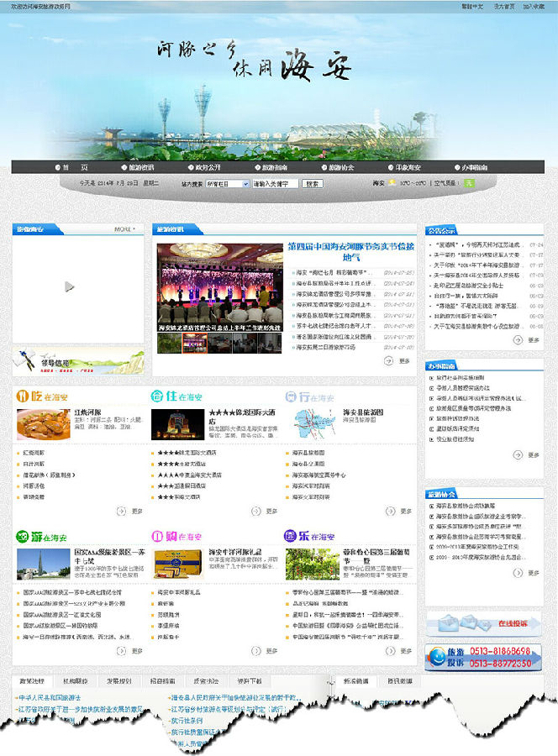Click MORE in the 影像海安 panel
Viewport: 558px width, 756px height.
coord(124,229)
